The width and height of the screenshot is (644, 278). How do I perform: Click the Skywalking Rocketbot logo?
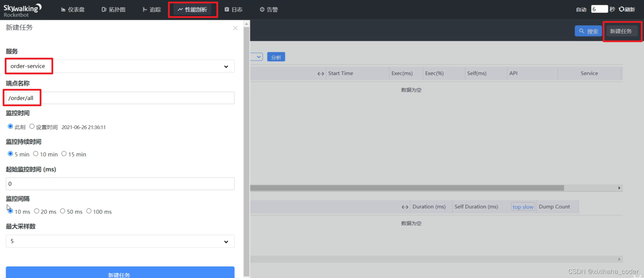click(22, 10)
